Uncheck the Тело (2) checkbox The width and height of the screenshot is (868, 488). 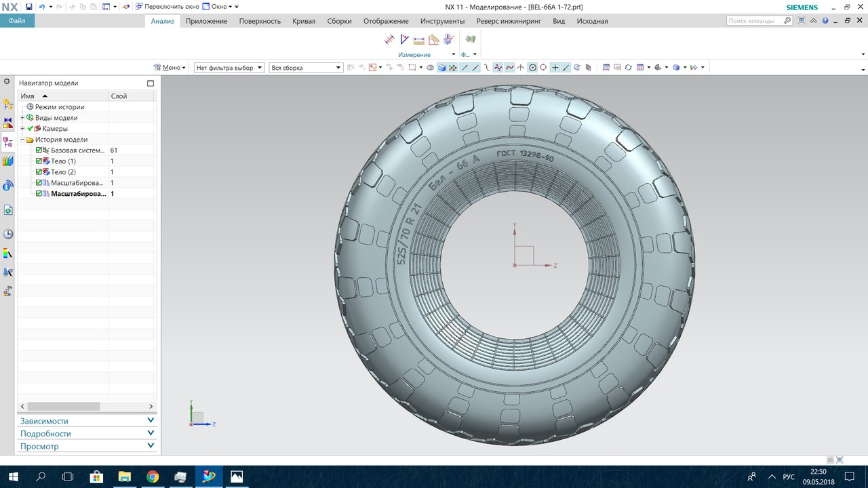pos(39,172)
